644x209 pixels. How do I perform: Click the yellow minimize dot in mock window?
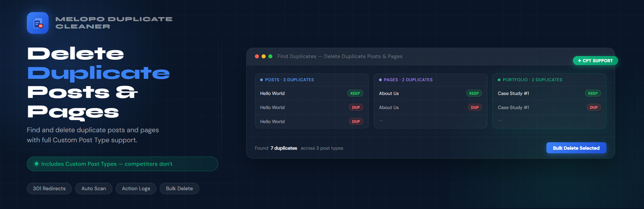264,56
